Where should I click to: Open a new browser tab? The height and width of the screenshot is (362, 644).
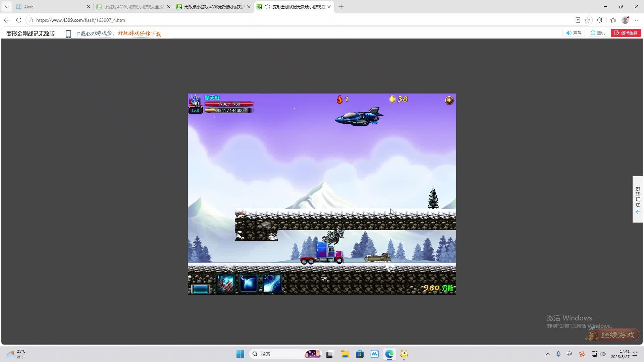[x=341, y=7]
